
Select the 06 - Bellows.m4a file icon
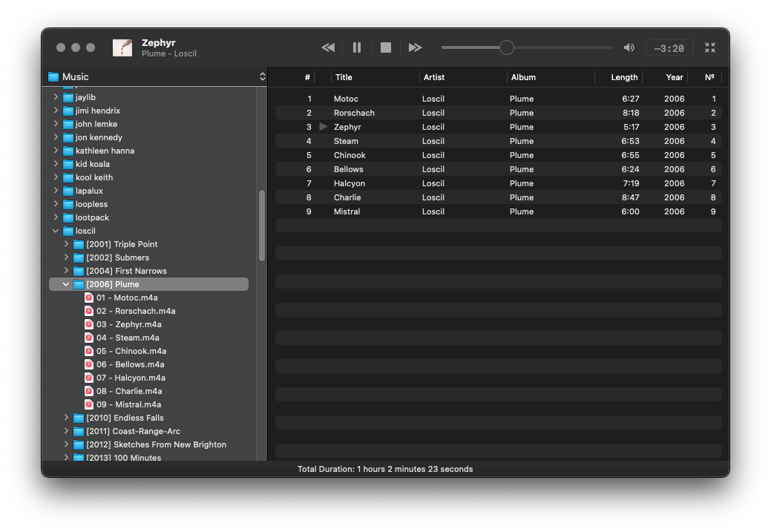(x=89, y=364)
